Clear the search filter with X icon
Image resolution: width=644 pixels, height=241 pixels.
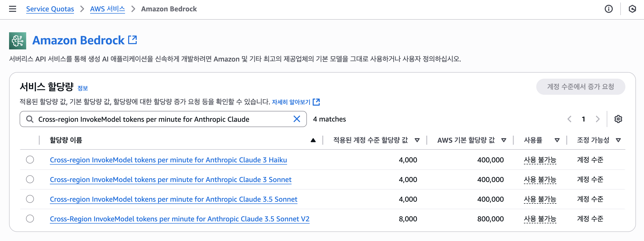point(297,119)
